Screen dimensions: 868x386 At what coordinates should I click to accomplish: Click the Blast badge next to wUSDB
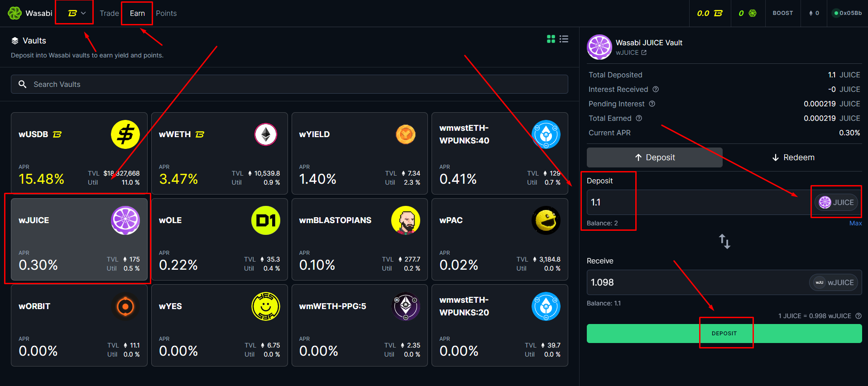click(x=57, y=134)
